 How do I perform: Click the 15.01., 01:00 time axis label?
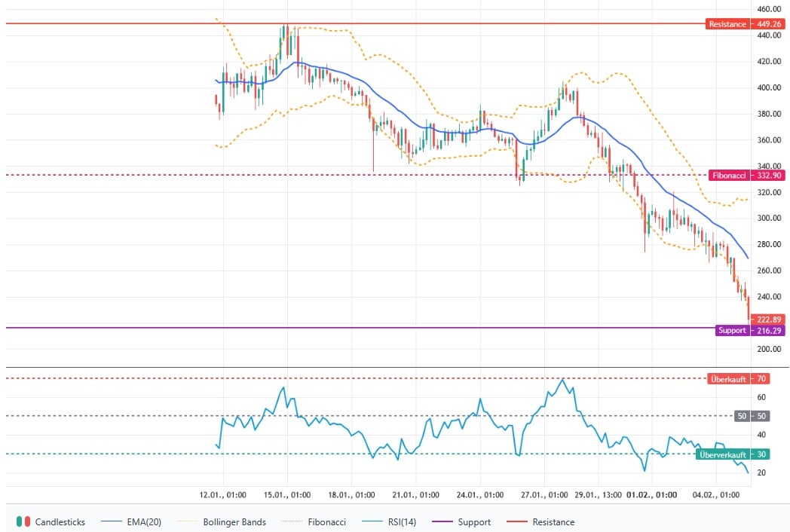point(289,495)
